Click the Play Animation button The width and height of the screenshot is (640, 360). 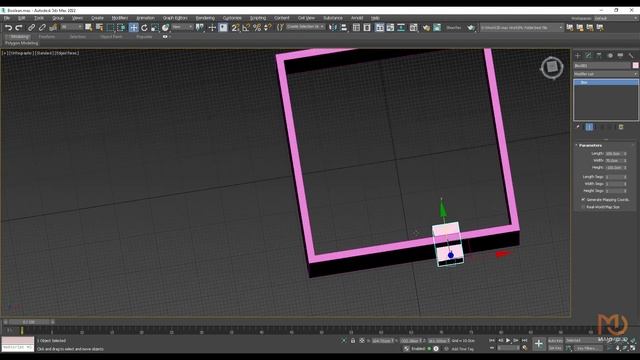[508, 340]
